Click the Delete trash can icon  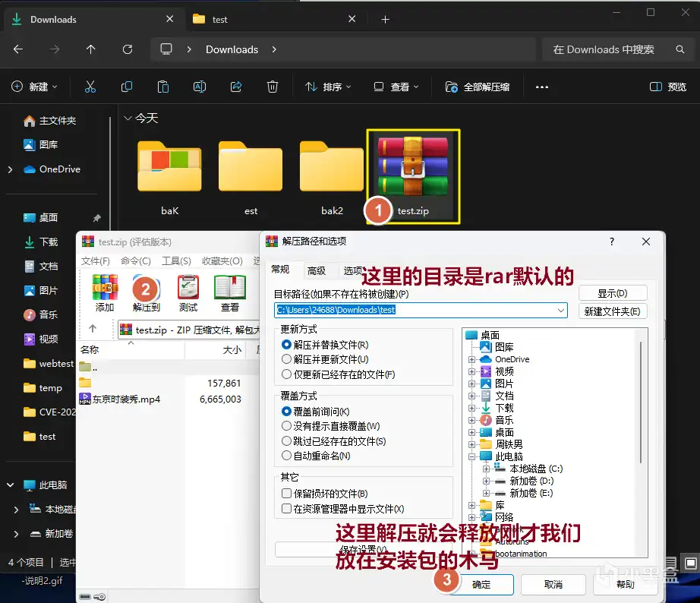(273, 87)
